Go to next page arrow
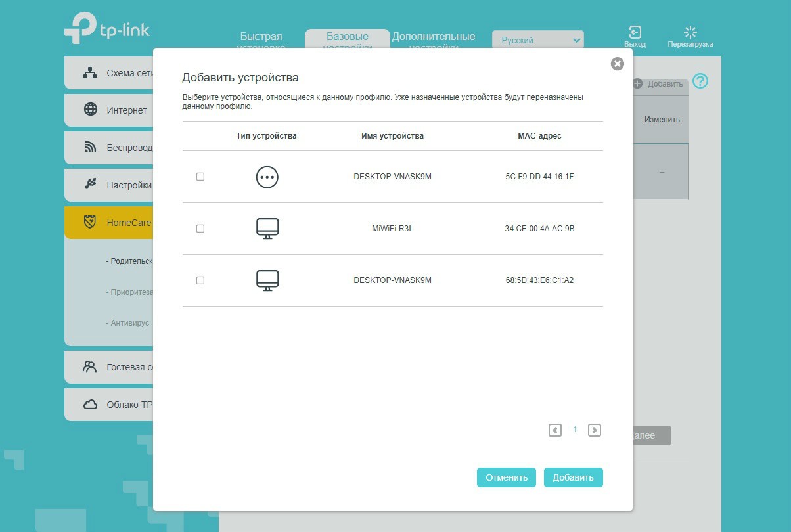 (595, 430)
